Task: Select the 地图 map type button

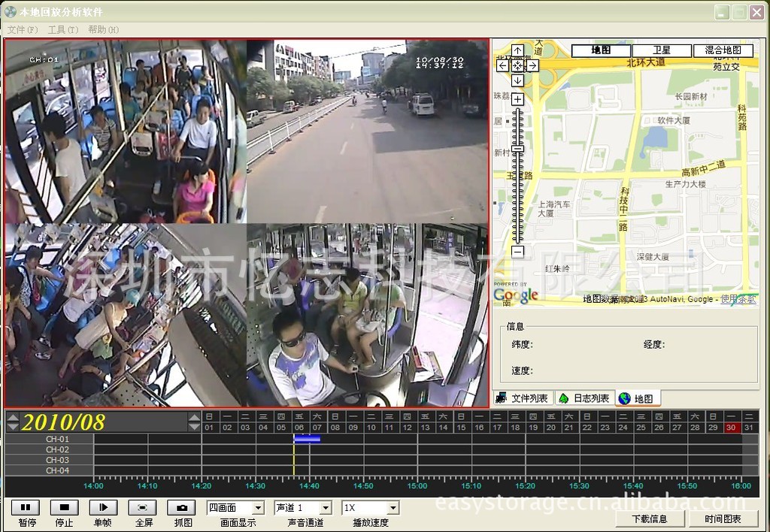Action: [x=601, y=50]
